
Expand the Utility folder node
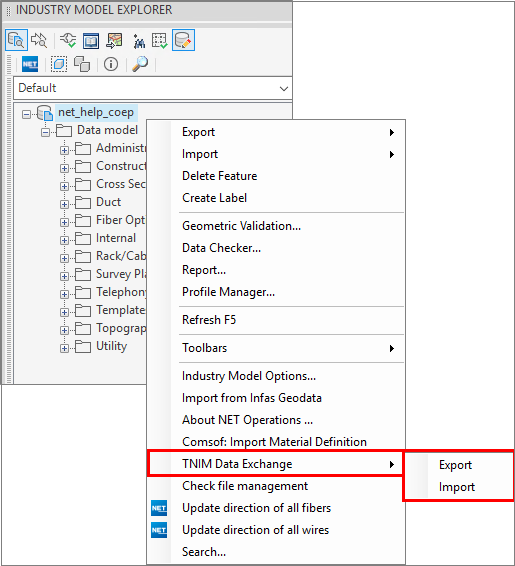point(64,348)
